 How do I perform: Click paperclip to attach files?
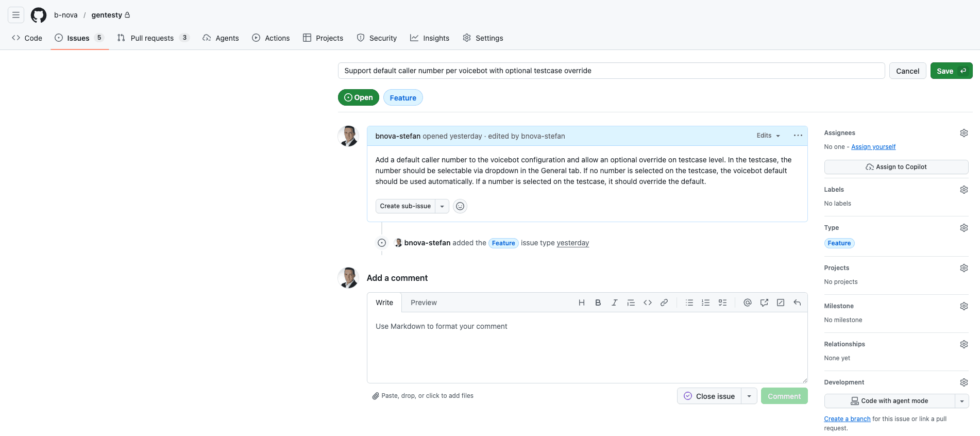point(376,396)
